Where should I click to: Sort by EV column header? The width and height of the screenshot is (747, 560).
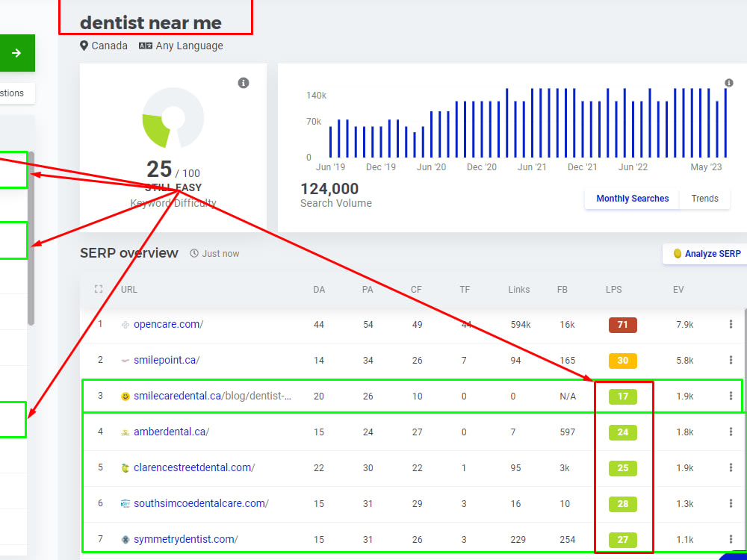[x=678, y=290]
